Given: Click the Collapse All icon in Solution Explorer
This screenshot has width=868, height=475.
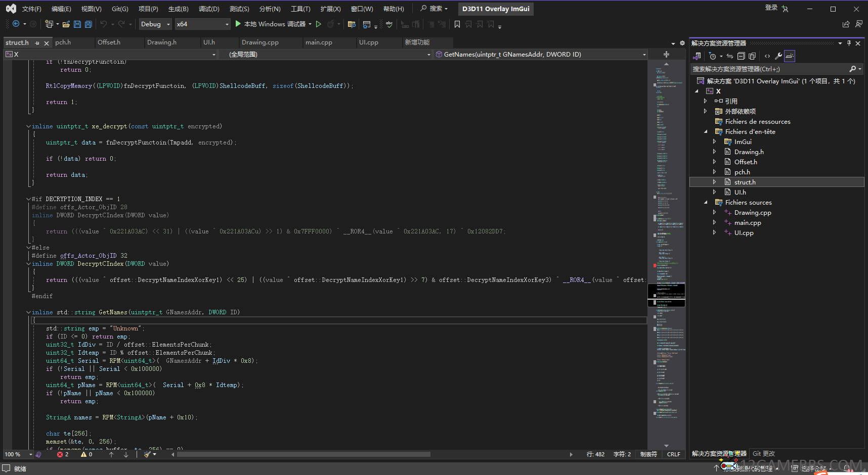Looking at the screenshot, I should tap(741, 56).
